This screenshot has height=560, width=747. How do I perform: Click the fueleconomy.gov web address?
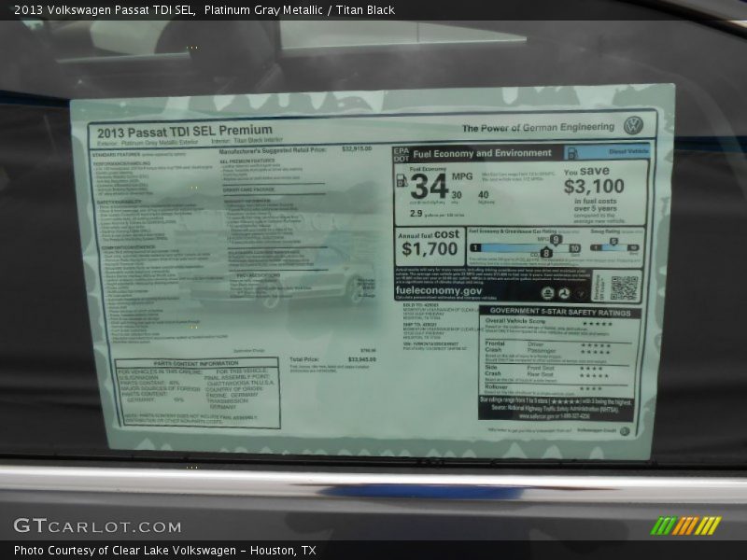tap(439, 291)
